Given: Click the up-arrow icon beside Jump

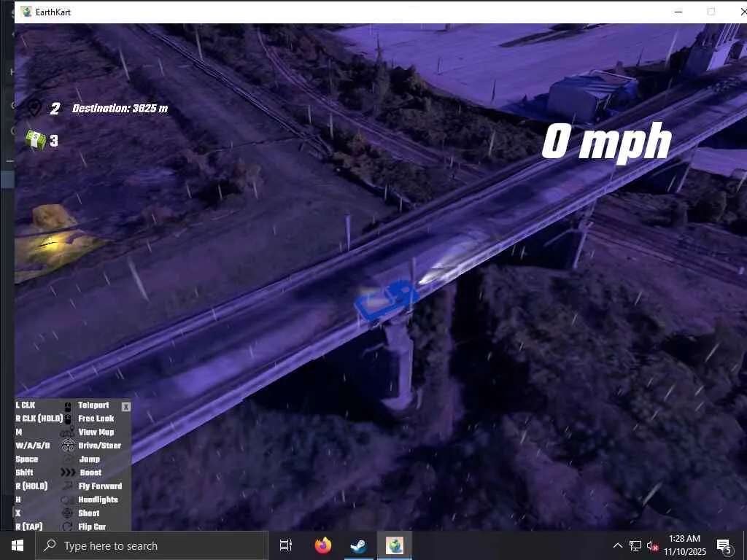Looking at the screenshot, I should 68,459.
